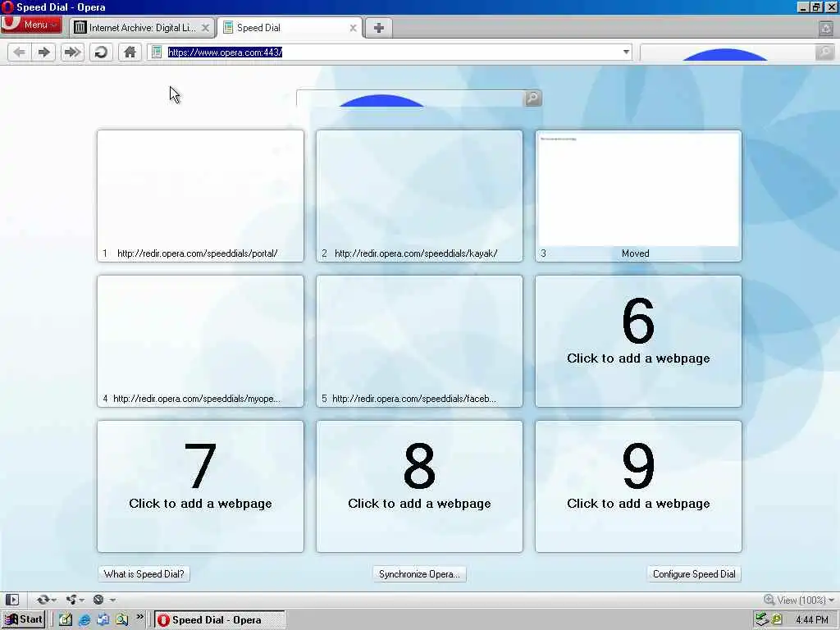
Task: Click the zoom magnifier icon in status bar
Action: [769, 600]
